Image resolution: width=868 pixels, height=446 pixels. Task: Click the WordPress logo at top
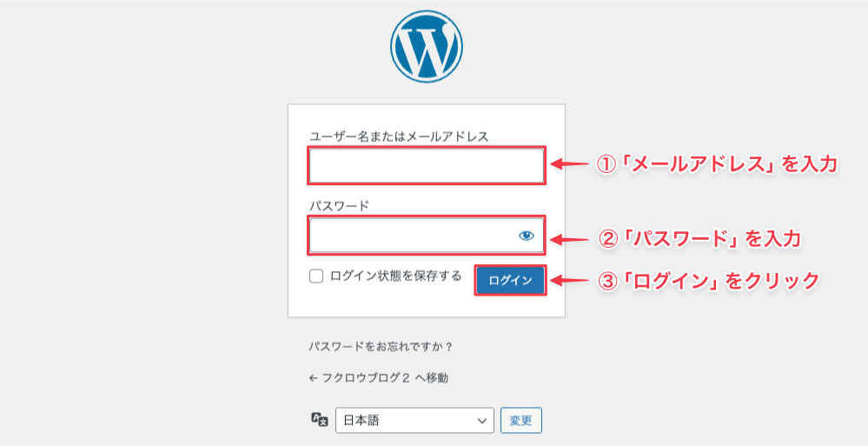tap(427, 47)
